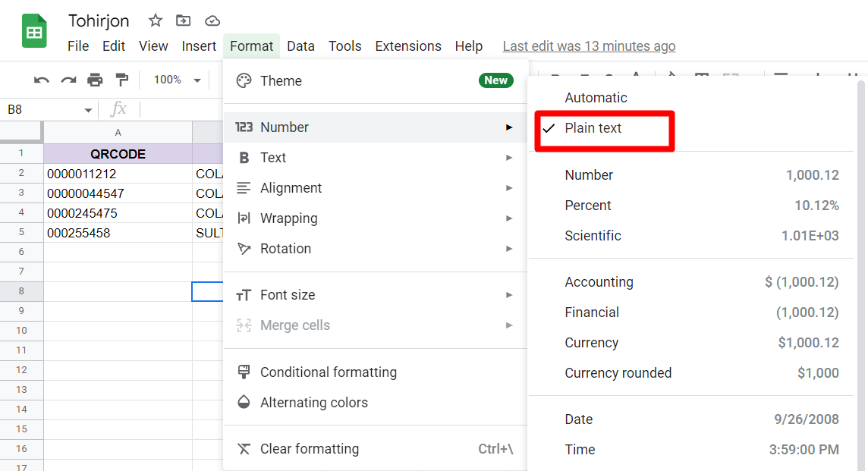Click the undo arrow icon
Viewport: 868px width, 471px height.
coord(42,80)
